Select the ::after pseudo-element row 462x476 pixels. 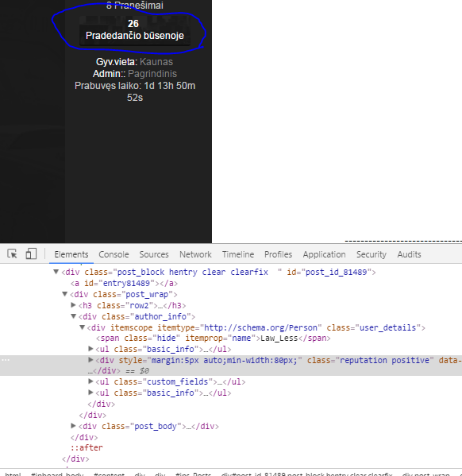[x=87, y=447]
